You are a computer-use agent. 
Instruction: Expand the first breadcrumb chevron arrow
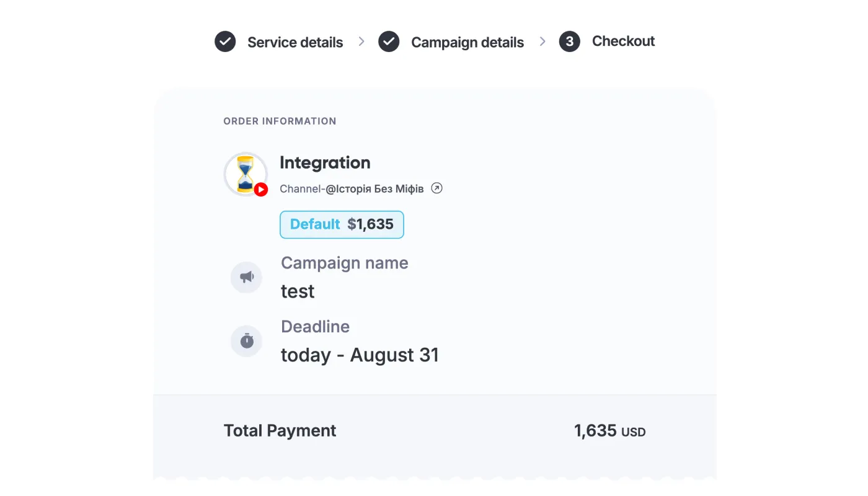361,42
